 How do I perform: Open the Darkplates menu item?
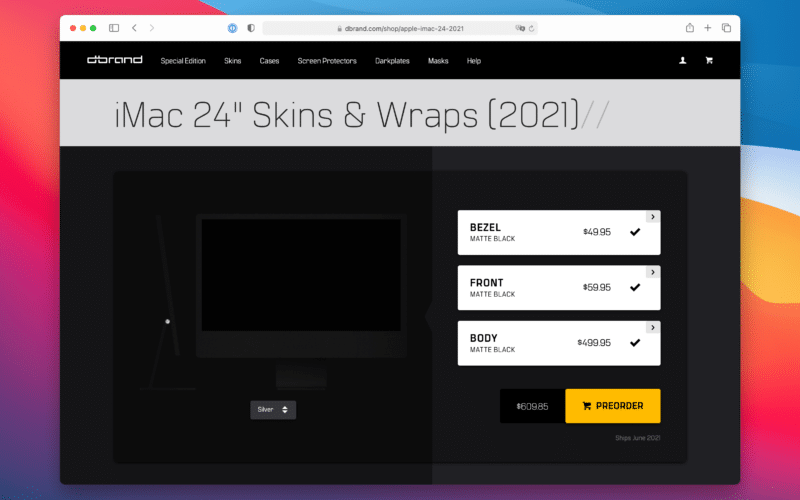[392, 61]
